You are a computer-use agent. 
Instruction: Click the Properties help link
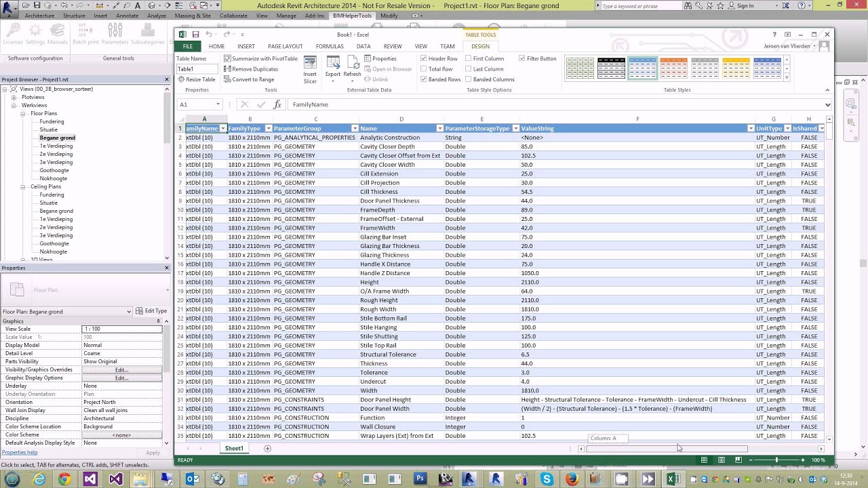pyautogui.click(x=19, y=453)
